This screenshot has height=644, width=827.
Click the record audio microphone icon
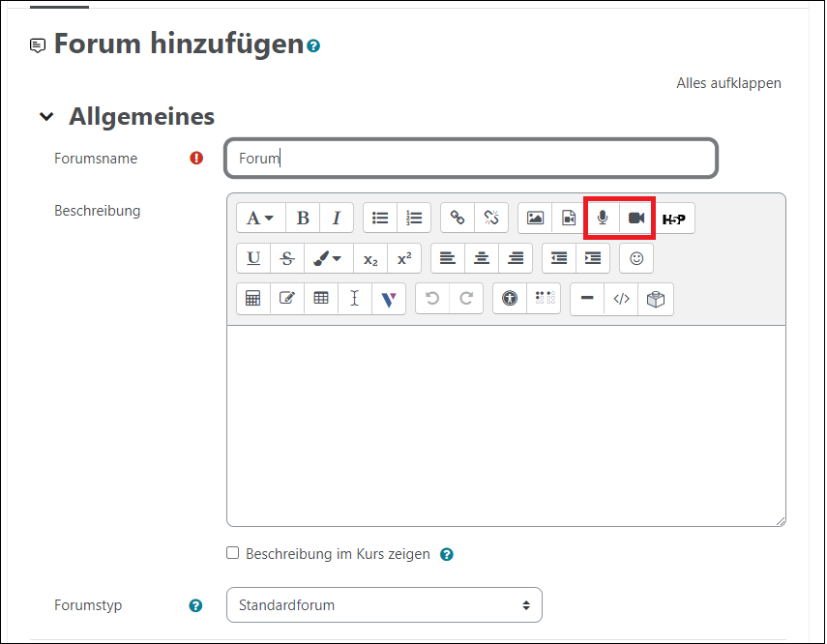pyautogui.click(x=603, y=219)
